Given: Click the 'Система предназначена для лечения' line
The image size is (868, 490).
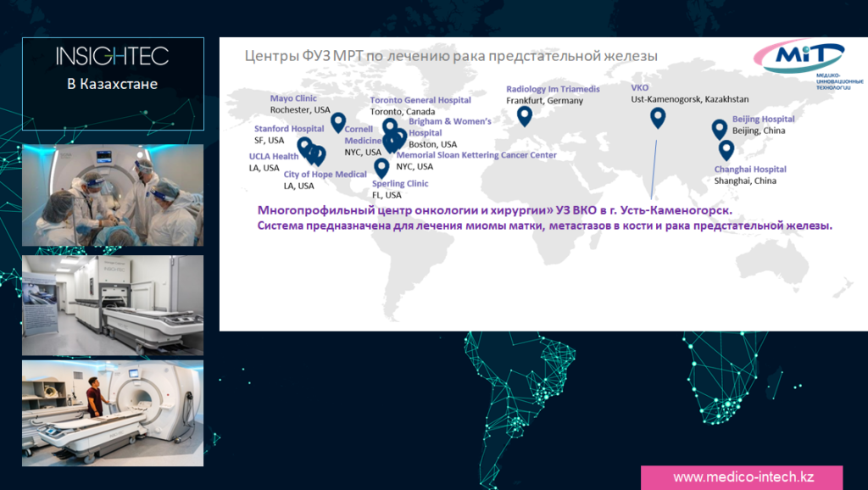Looking at the screenshot, I should (x=545, y=226).
